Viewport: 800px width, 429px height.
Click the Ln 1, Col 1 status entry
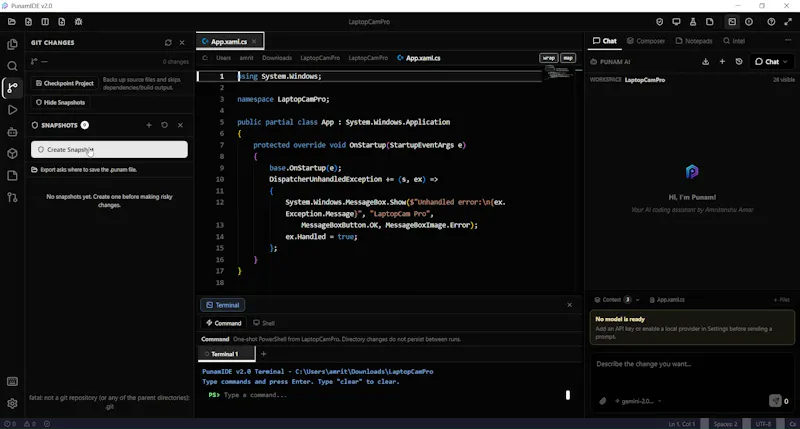tap(682, 424)
